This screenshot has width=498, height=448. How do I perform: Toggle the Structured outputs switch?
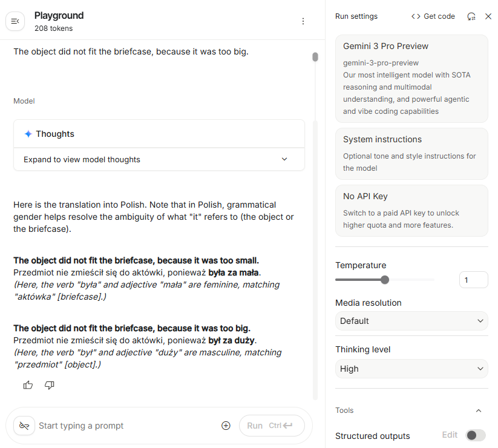[x=476, y=435]
